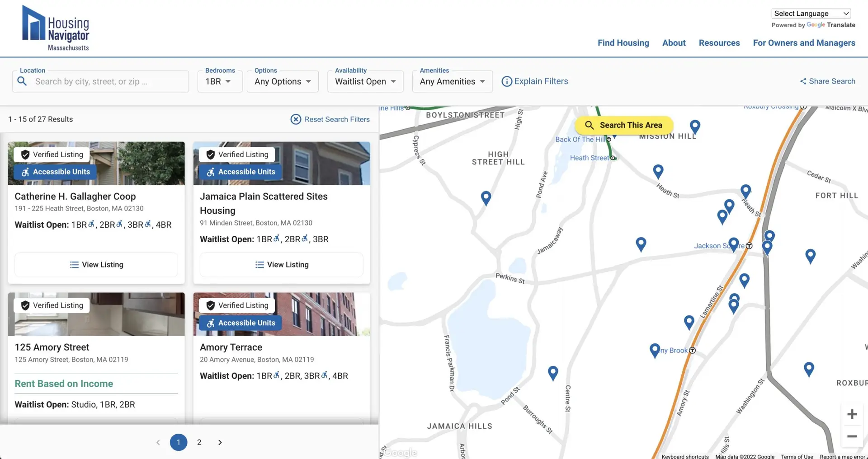Expand the Any Amenities dropdown
Viewport: 868px width, 459px height.
[452, 81]
